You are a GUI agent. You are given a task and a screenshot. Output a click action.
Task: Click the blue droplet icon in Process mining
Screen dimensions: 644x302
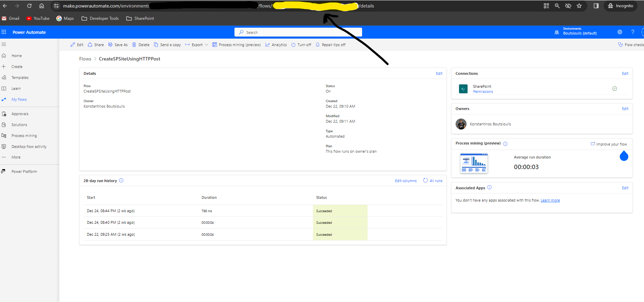click(x=624, y=156)
